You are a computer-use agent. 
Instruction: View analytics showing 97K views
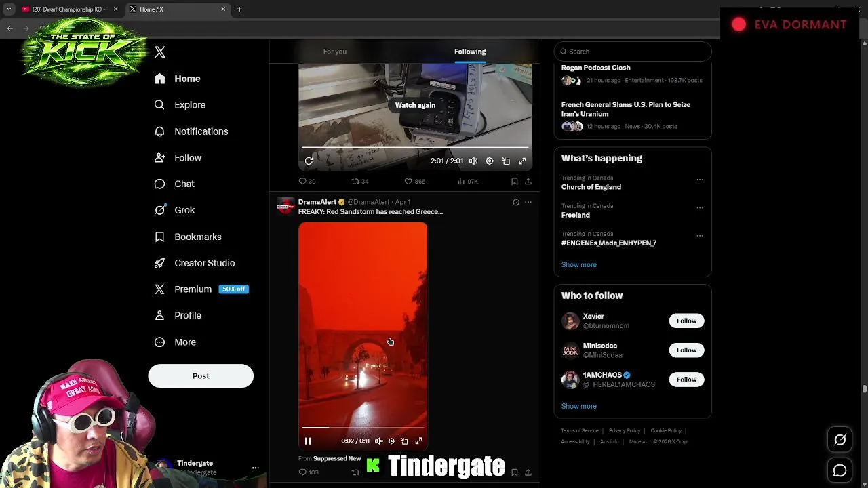(x=468, y=182)
